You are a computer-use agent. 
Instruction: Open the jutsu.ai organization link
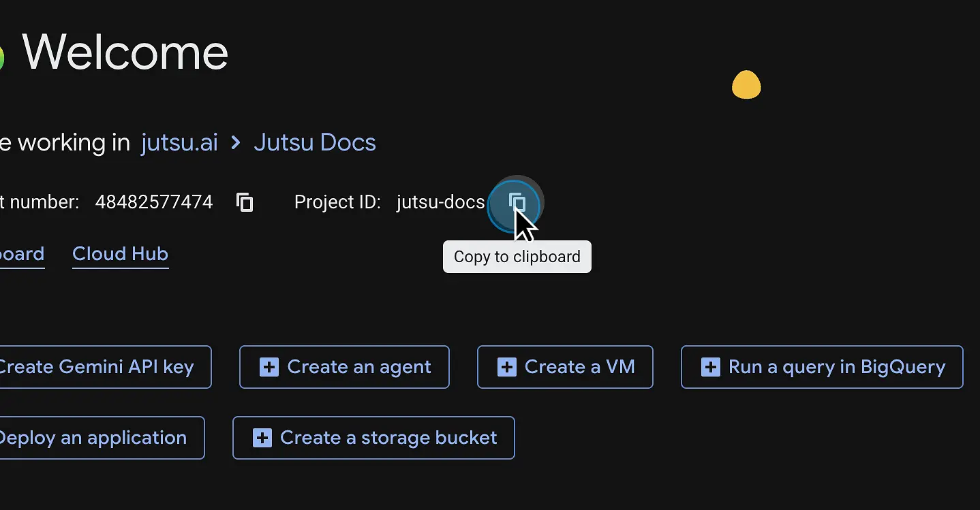point(179,142)
